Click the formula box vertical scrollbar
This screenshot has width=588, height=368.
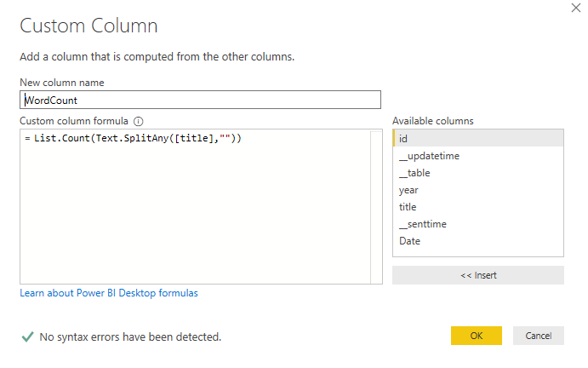pos(376,206)
